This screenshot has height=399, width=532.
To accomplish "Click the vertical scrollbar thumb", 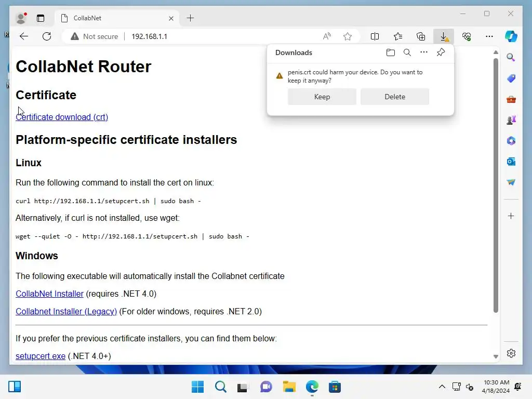I will [496, 185].
